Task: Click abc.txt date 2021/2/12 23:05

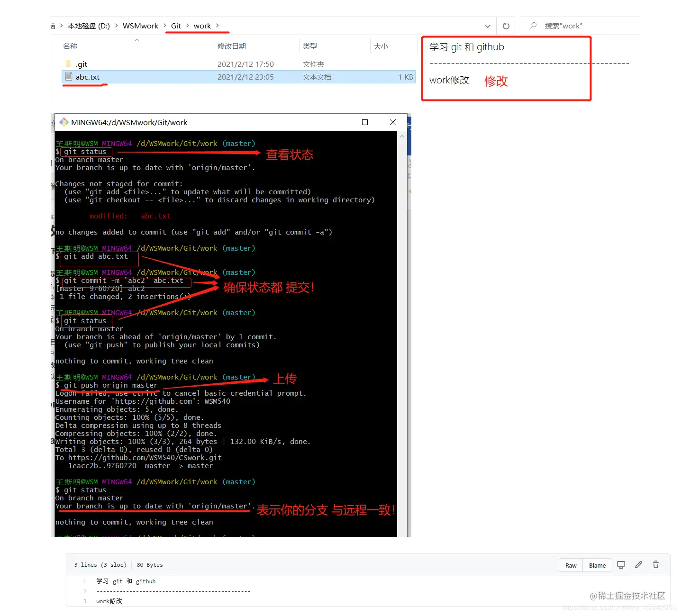Action: 245,77
